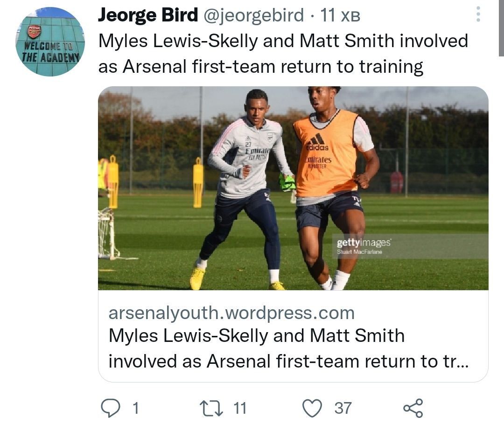Click the display name Jeorge Bird
This screenshot has width=504, height=431.
(148, 16)
